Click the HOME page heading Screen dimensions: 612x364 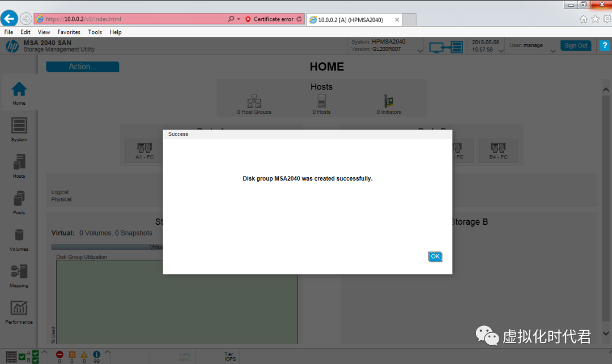[327, 67]
